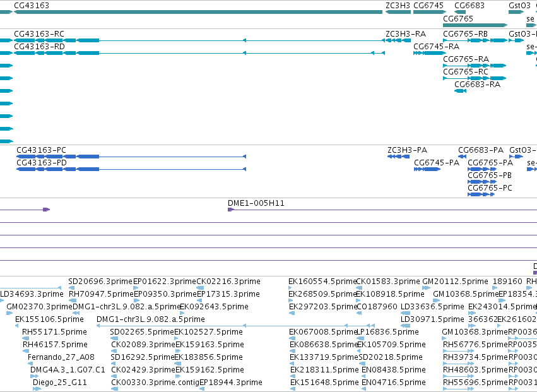Viewport: 537px width, 392px height.
Task: Click the Diego_25_G11 feature
Action: (x=60, y=383)
